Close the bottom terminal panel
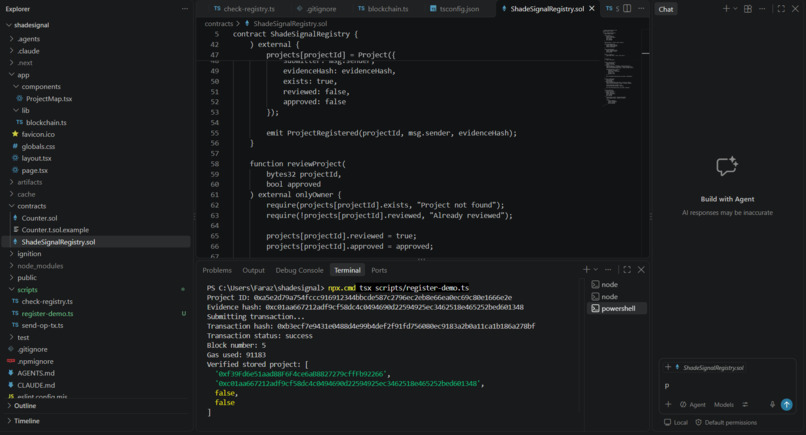Viewport: 806px width, 435px height. tap(641, 269)
